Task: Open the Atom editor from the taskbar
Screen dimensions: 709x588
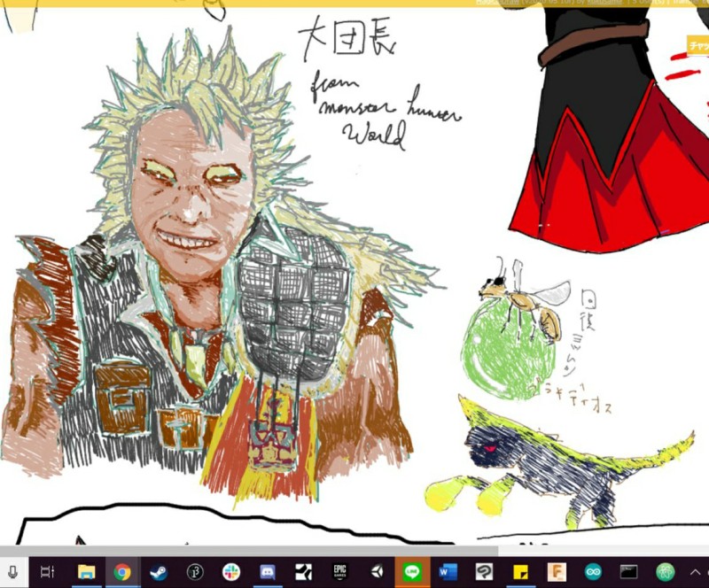Action: pyautogui.click(x=666, y=572)
